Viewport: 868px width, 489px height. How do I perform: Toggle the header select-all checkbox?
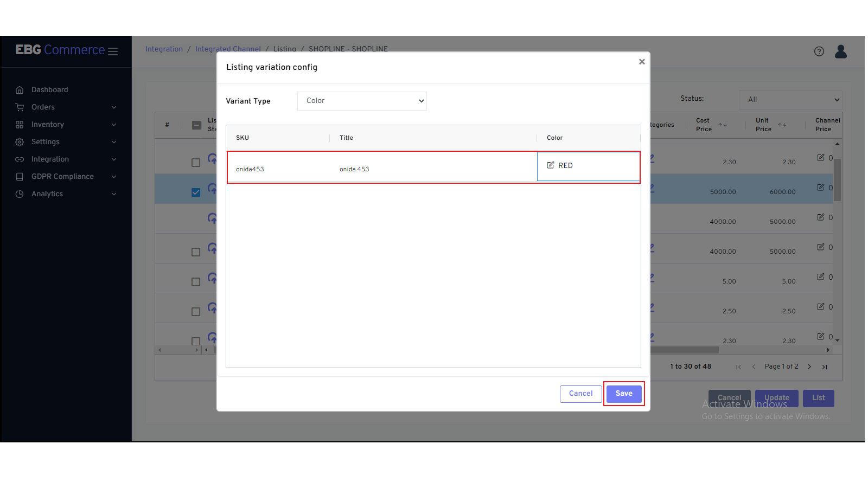click(196, 125)
